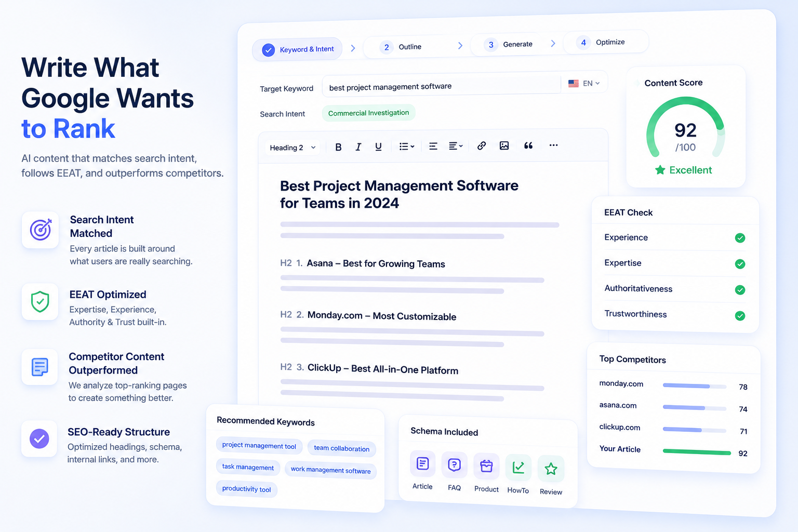The image size is (798, 532).
Task: Toggle bold formatting in editor toolbar
Action: (x=338, y=147)
